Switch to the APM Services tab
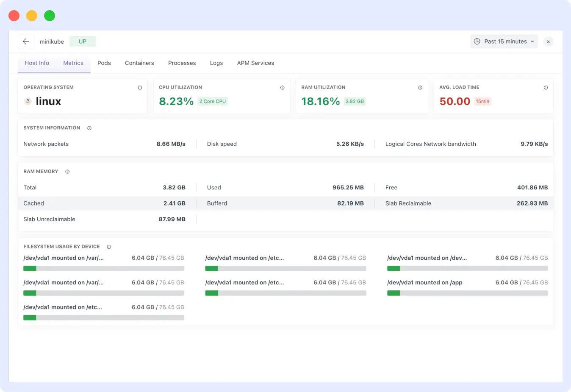 pos(255,63)
